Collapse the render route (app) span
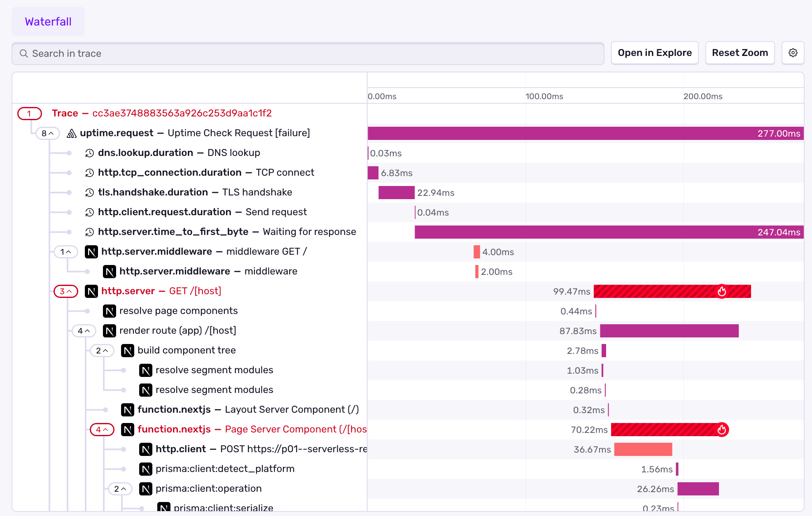This screenshot has height=516, width=812. pyautogui.click(x=84, y=330)
